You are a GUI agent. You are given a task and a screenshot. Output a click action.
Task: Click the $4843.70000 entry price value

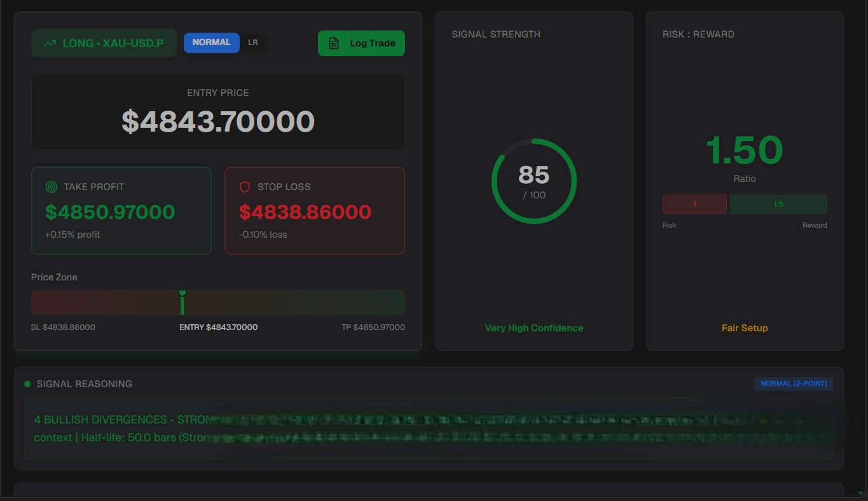pyautogui.click(x=218, y=121)
